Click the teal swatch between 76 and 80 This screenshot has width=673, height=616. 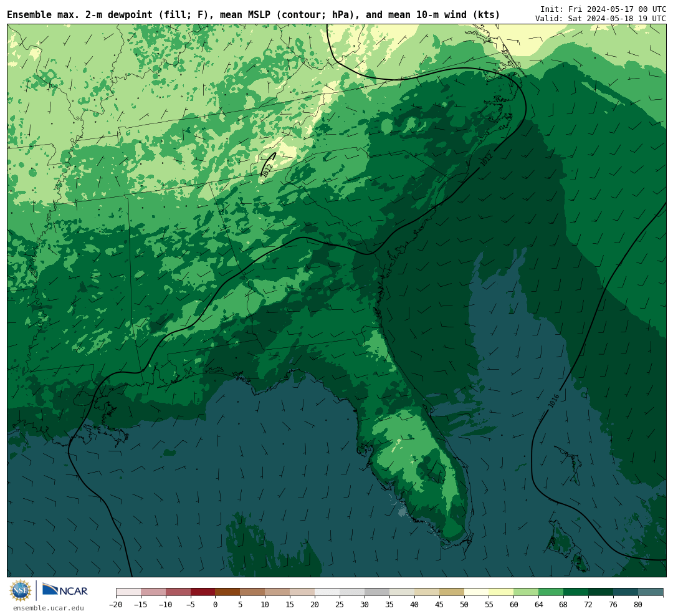pyautogui.click(x=626, y=592)
